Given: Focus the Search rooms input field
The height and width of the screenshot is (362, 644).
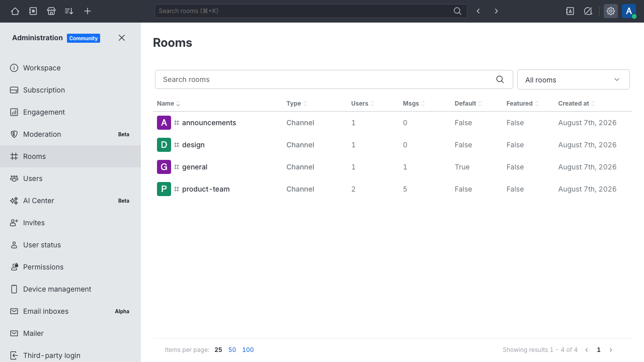Looking at the screenshot, I should 334,79.
